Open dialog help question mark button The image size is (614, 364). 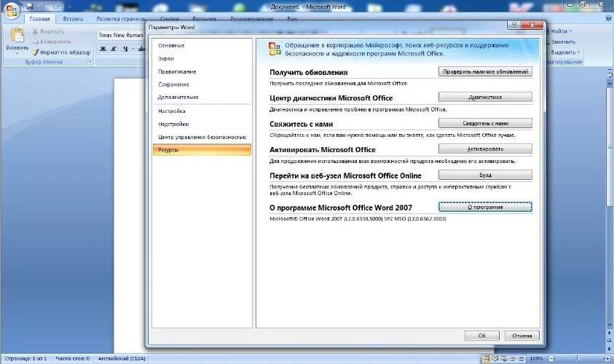514,25
